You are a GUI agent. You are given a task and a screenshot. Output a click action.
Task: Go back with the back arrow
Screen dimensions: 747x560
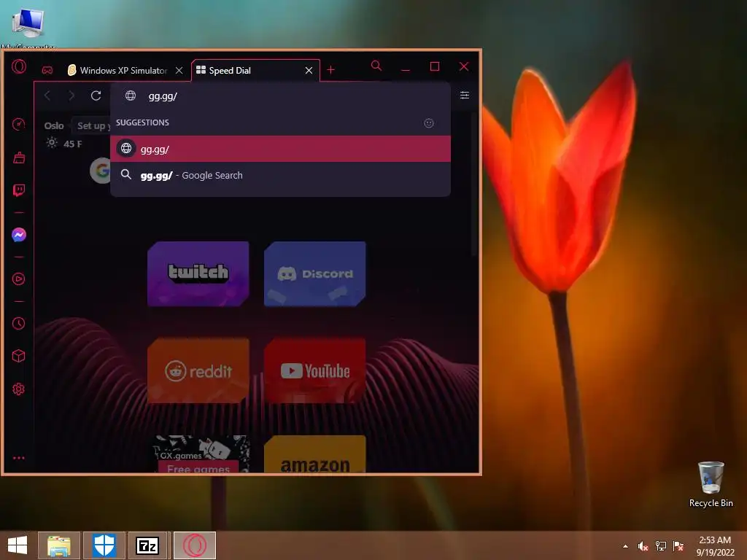click(x=47, y=96)
